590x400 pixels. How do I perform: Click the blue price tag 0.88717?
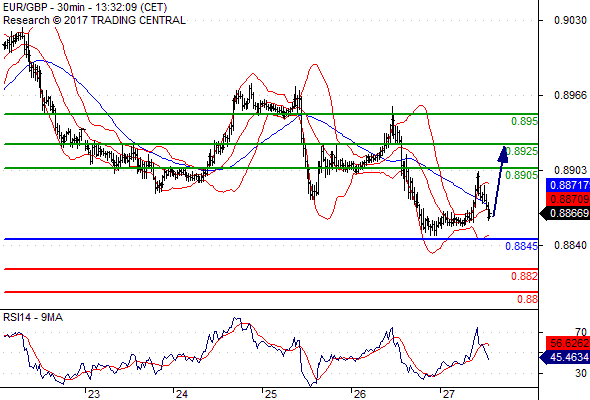(568, 185)
